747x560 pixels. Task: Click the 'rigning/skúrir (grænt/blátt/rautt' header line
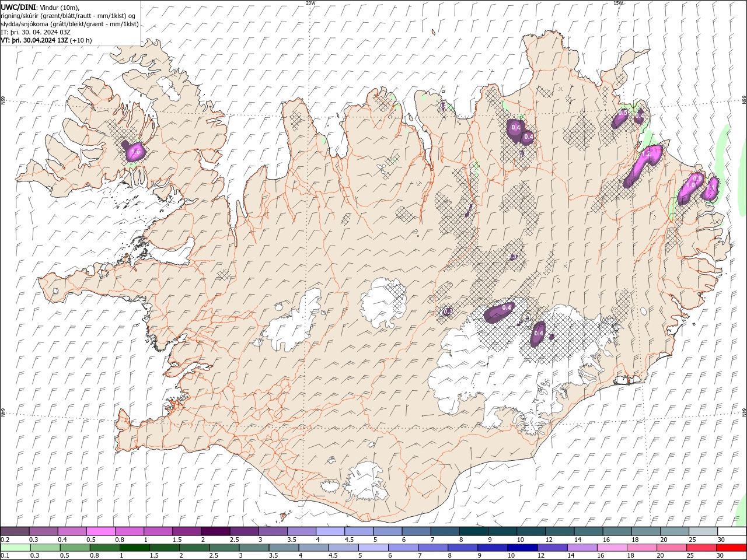click(x=68, y=16)
